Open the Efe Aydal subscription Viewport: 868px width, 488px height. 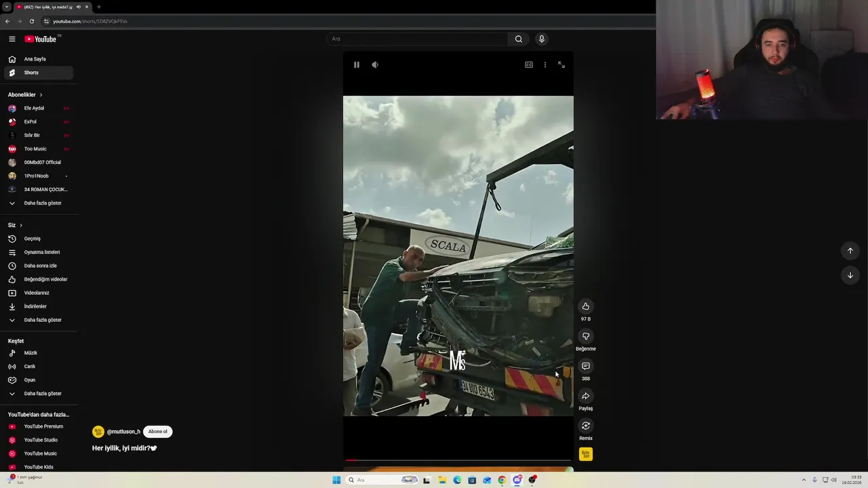(38, 108)
